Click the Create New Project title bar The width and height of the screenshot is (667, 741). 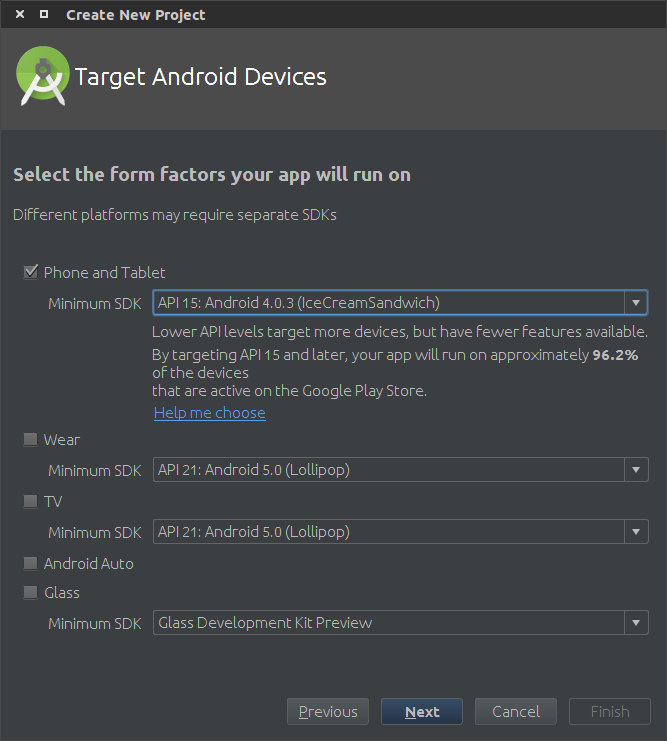coord(333,14)
